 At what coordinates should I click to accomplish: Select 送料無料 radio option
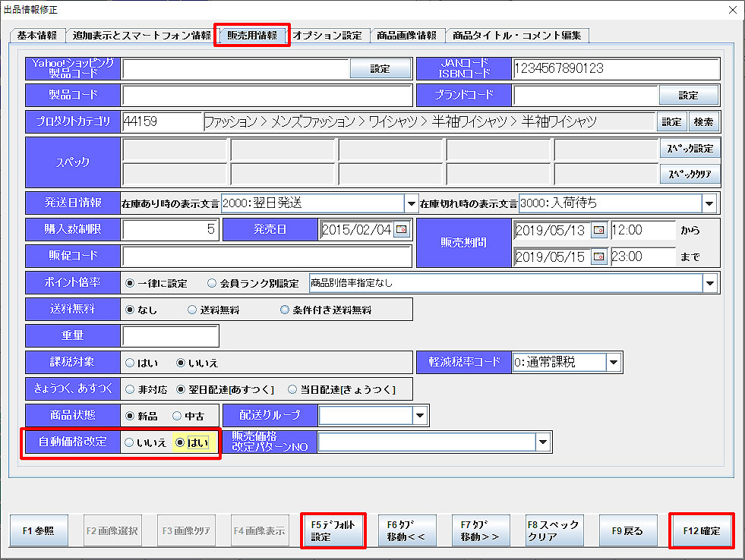(x=192, y=310)
